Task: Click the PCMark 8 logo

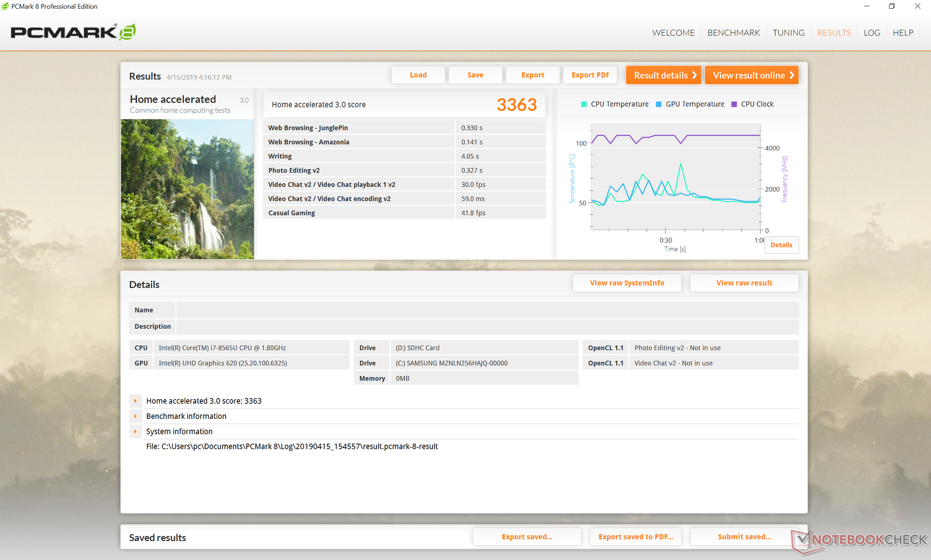Action: (73, 32)
